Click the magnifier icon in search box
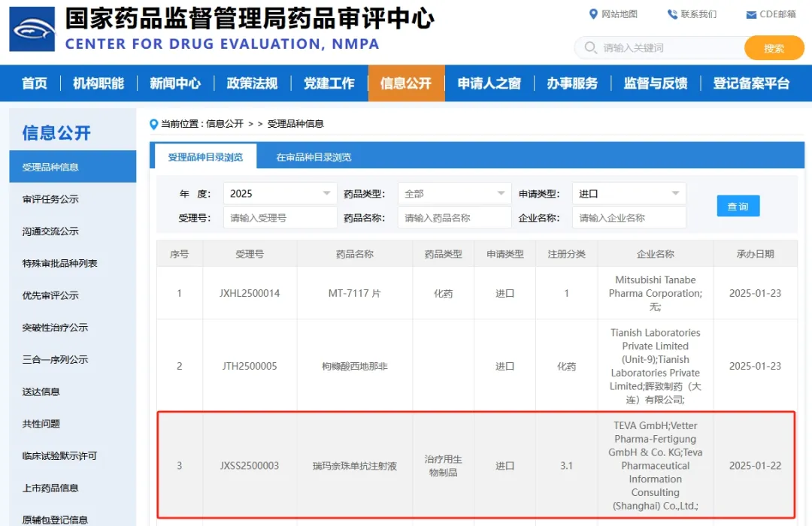This screenshot has width=812, height=526. (590, 48)
